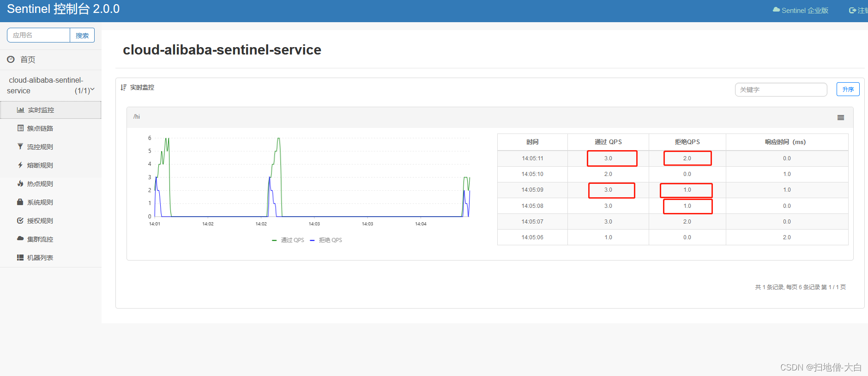Viewport: 868px width, 376px height.
Task: Click the 升序 sort button
Action: tap(848, 89)
